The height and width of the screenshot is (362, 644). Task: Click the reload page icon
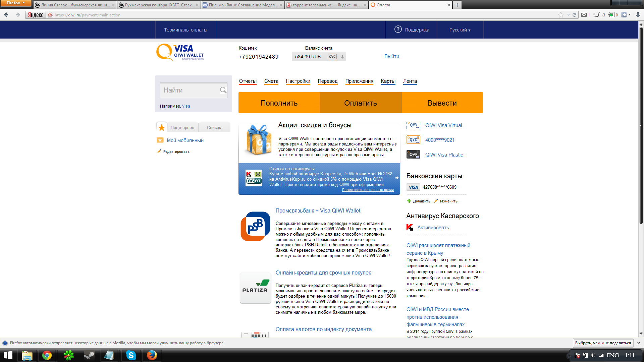(574, 15)
